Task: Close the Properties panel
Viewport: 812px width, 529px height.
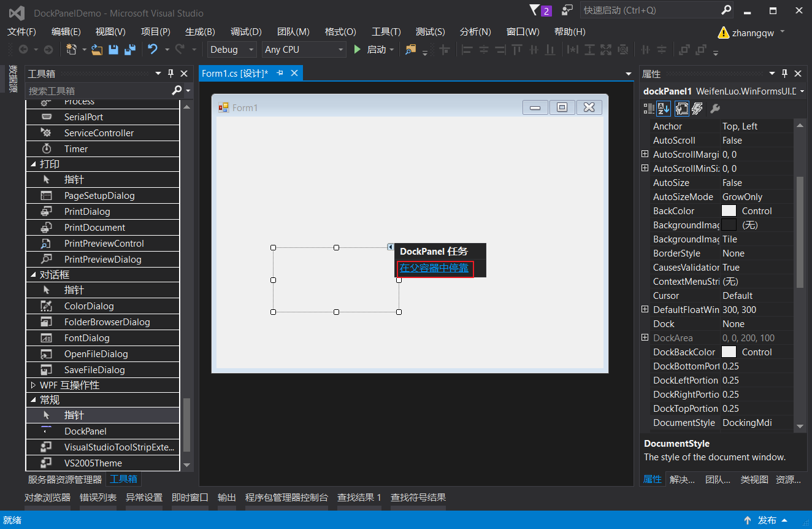Action: (798, 74)
